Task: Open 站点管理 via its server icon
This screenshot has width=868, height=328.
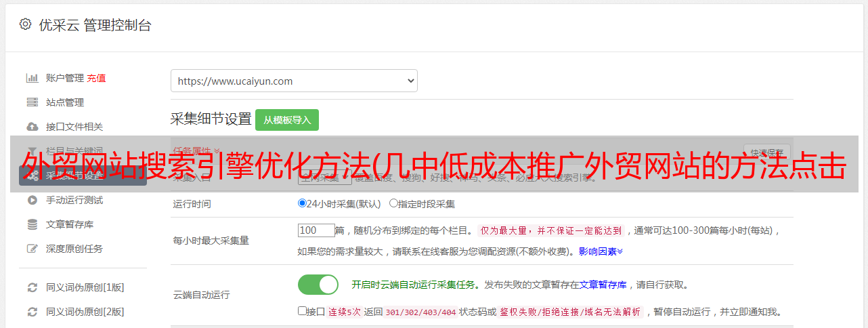Action: (x=32, y=102)
